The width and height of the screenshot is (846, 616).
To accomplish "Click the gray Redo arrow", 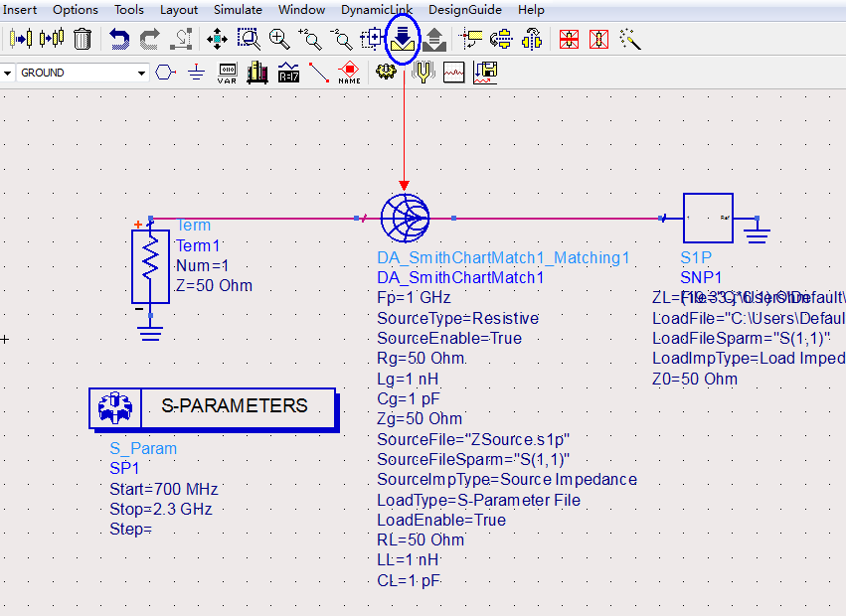I will [149, 39].
